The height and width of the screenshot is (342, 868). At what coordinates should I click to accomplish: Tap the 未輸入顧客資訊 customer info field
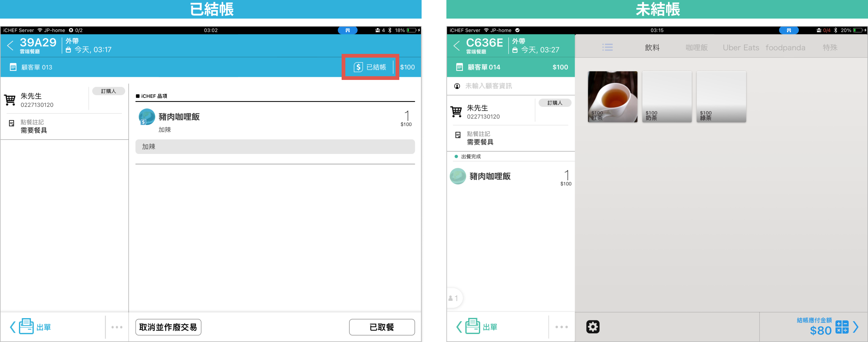(x=488, y=86)
